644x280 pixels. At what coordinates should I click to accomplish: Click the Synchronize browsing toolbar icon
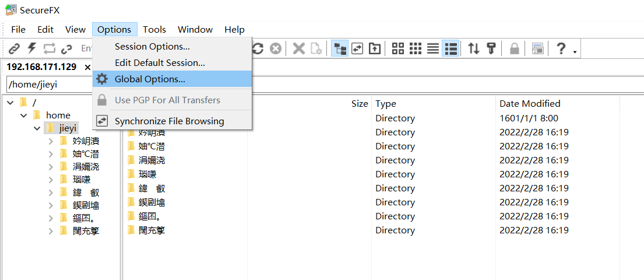coord(357,48)
